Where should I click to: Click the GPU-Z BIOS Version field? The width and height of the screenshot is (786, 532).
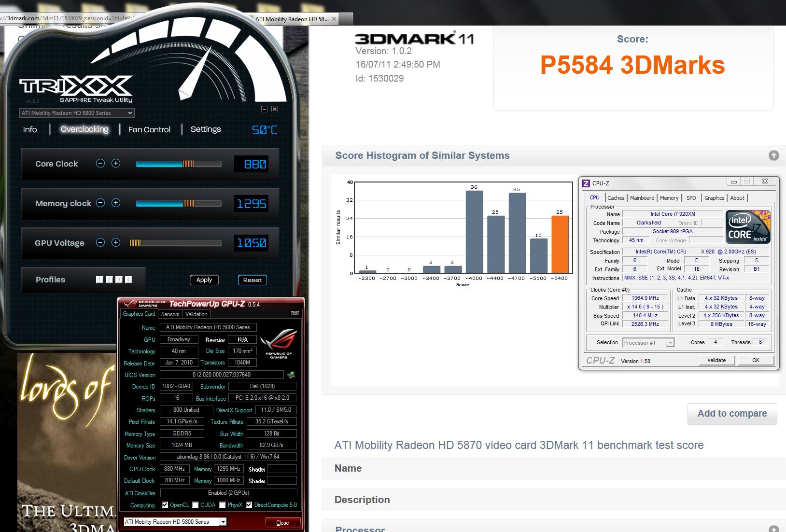click(x=222, y=375)
